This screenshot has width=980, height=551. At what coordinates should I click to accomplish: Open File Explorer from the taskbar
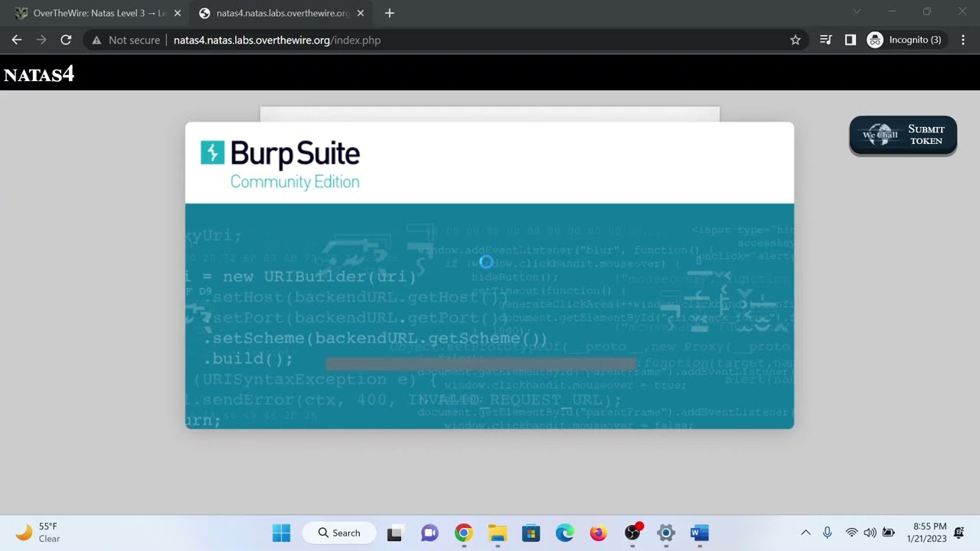[x=498, y=533]
